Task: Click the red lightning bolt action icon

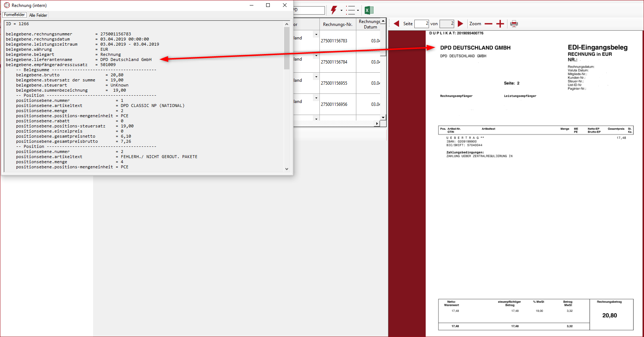Action: 334,10
